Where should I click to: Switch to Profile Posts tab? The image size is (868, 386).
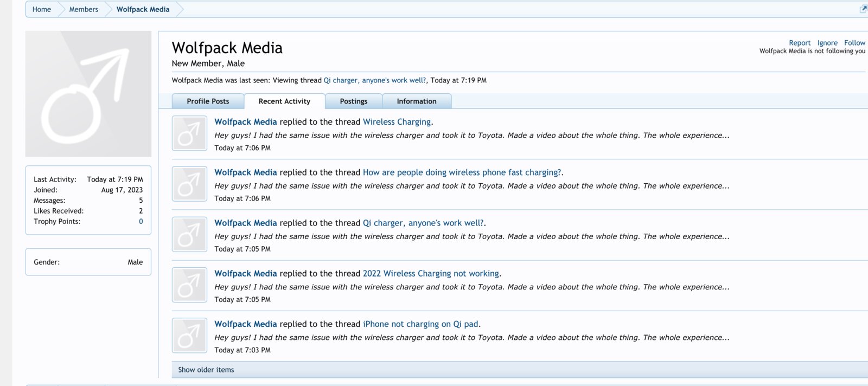pyautogui.click(x=208, y=101)
